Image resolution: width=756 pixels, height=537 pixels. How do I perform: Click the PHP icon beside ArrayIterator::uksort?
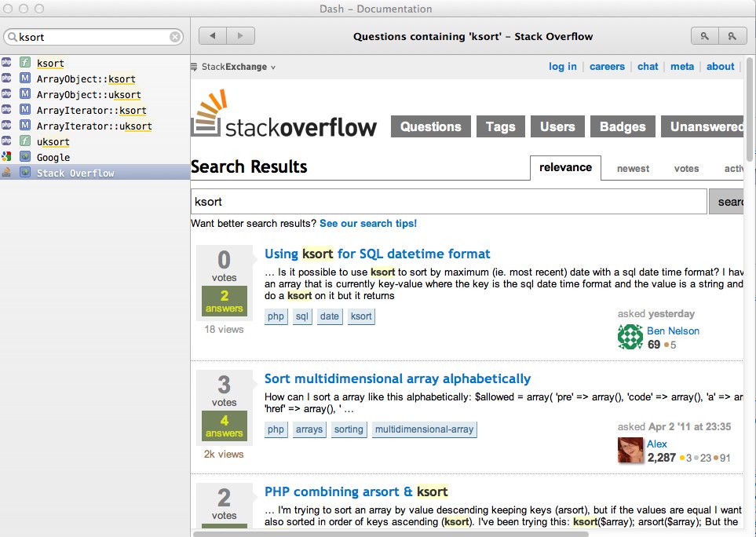pyautogui.click(x=6, y=126)
